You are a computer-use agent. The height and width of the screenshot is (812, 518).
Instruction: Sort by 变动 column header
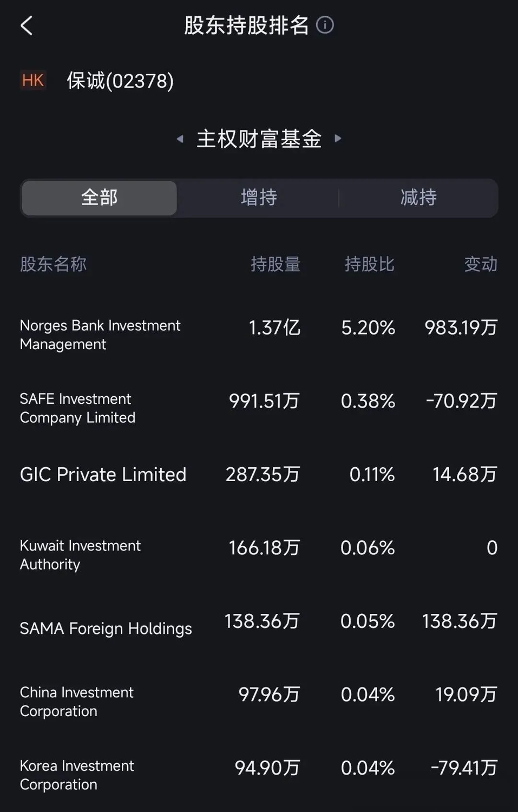(481, 264)
